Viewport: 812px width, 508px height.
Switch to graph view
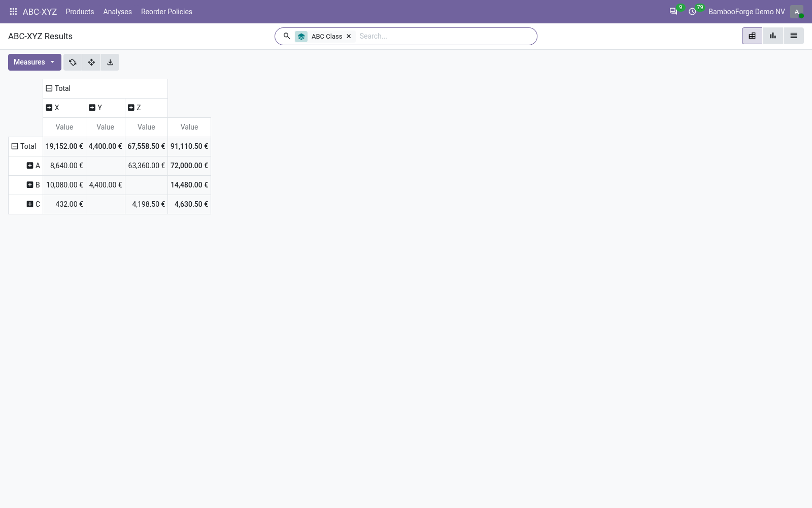773,36
